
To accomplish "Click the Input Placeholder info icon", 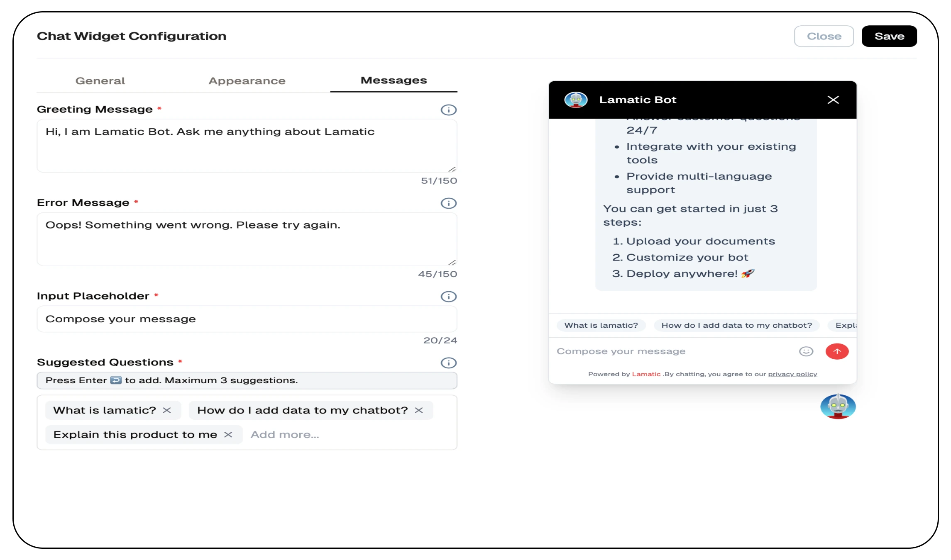I will point(448,297).
